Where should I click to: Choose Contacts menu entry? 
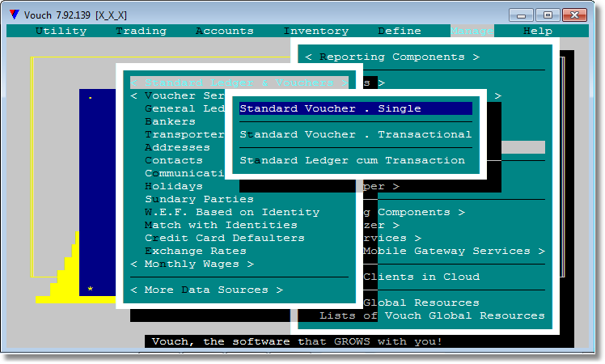tap(174, 160)
